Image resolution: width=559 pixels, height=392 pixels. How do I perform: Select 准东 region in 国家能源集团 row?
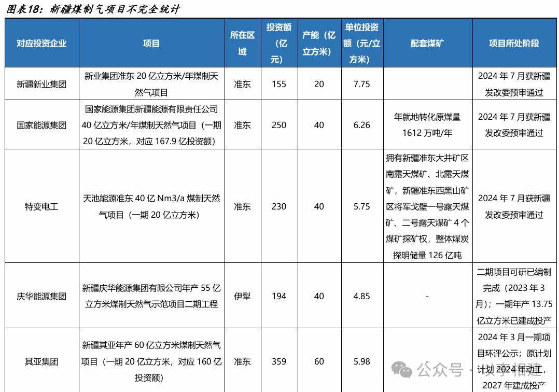[243, 125]
